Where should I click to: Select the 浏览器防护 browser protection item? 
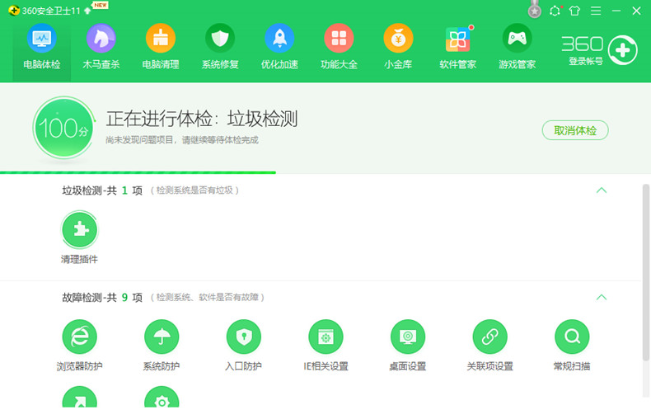point(79,337)
